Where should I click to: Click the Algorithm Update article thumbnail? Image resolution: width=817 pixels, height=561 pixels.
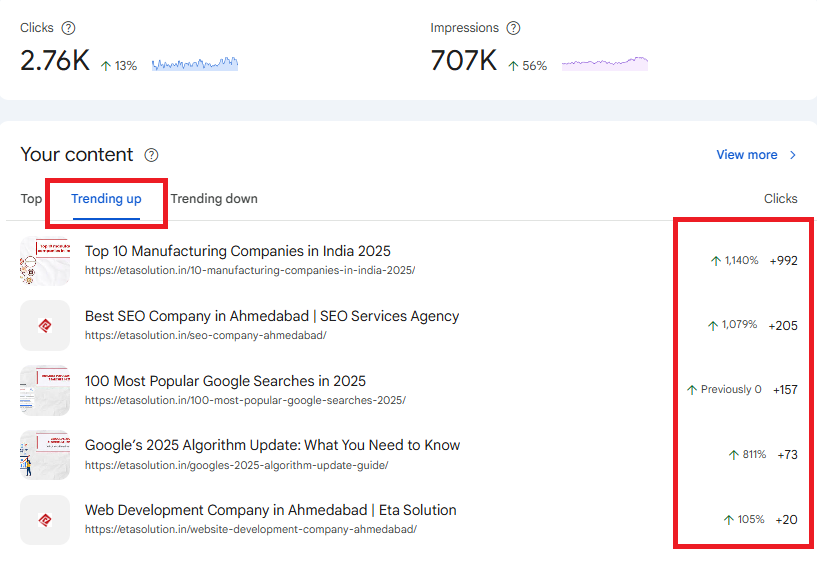point(45,455)
